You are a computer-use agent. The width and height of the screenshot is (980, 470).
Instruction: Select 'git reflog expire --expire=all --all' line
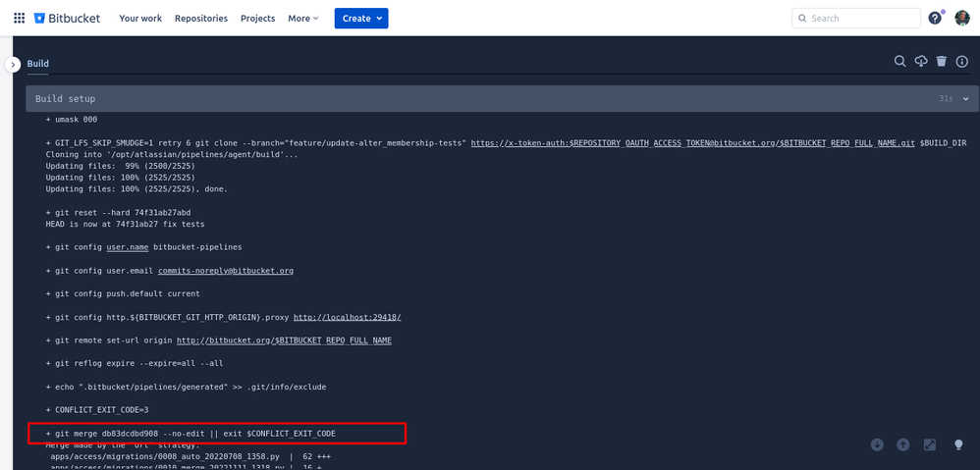[135, 363]
